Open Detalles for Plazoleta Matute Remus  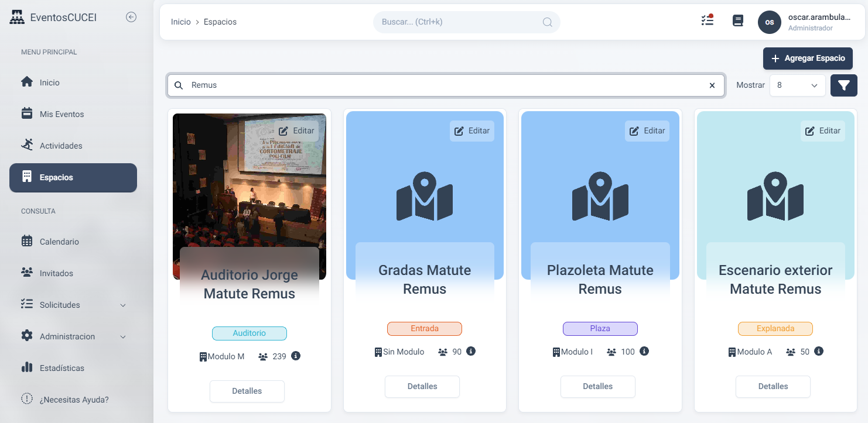(x=597, y=386)
